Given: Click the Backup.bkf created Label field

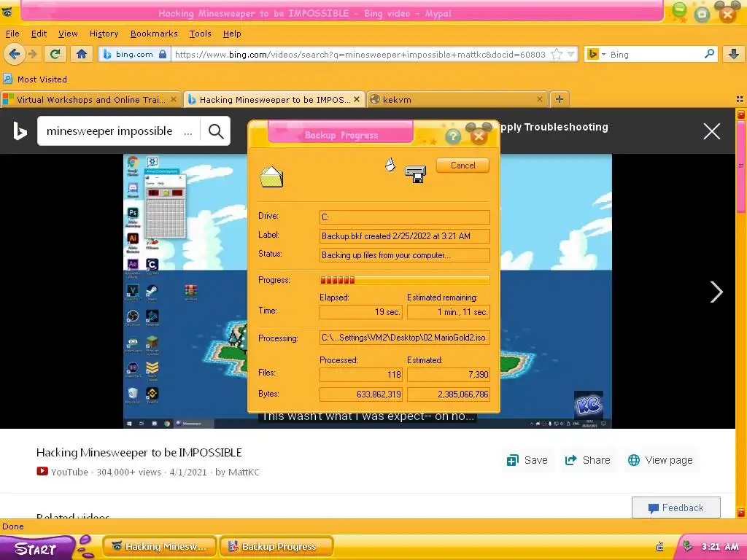Looking at the screenshot, I should (404, 236).
